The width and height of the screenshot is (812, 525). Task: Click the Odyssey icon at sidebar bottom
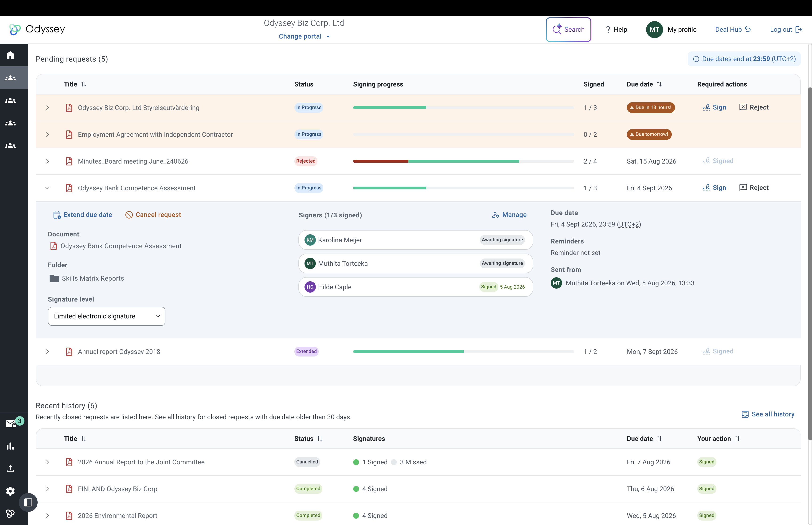(x=11, y=513)
